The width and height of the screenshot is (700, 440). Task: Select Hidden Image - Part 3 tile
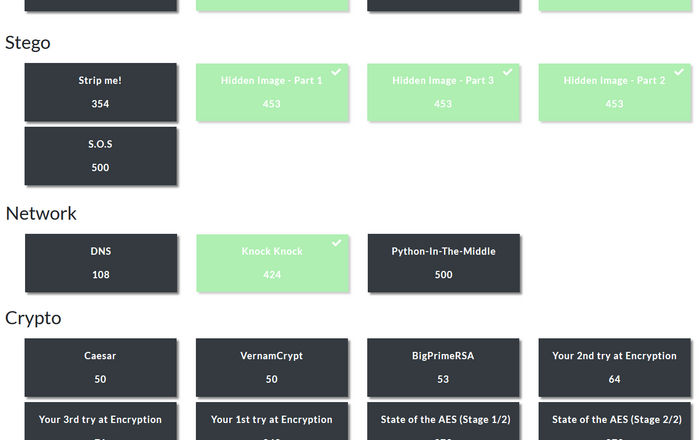coord(443,92)
